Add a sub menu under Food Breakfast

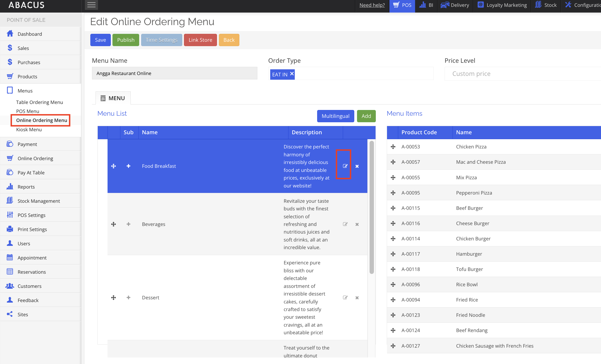click(x=128, y=166)
